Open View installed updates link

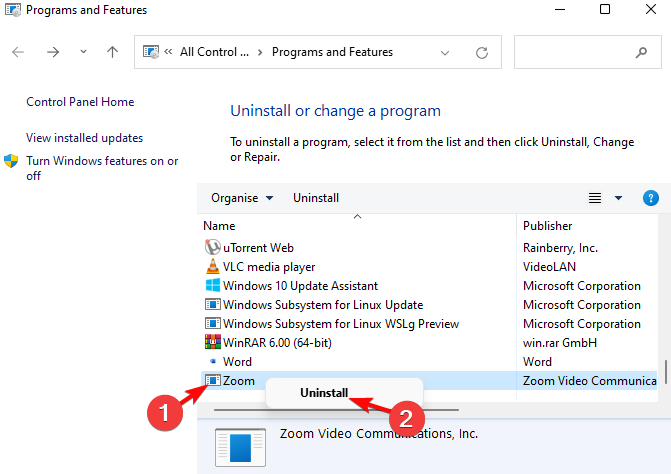(x=84, y=138)
